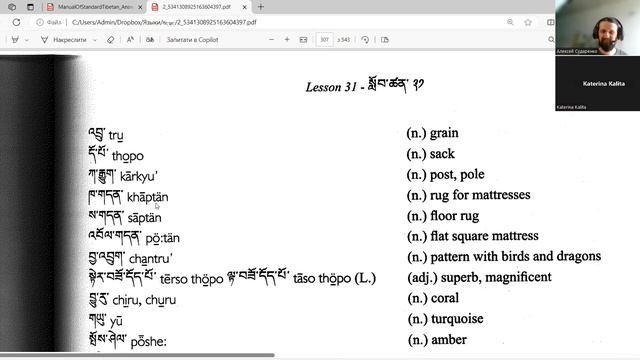Click the word 'tru' in vocabulary
Viewport: 640px width, 360px height.
[x=116, y=135]
